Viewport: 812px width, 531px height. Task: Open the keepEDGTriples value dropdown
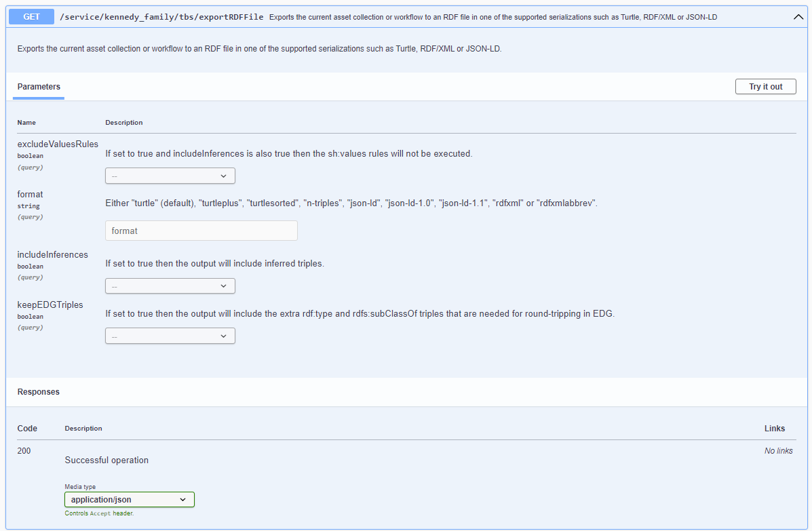[170, 335]
